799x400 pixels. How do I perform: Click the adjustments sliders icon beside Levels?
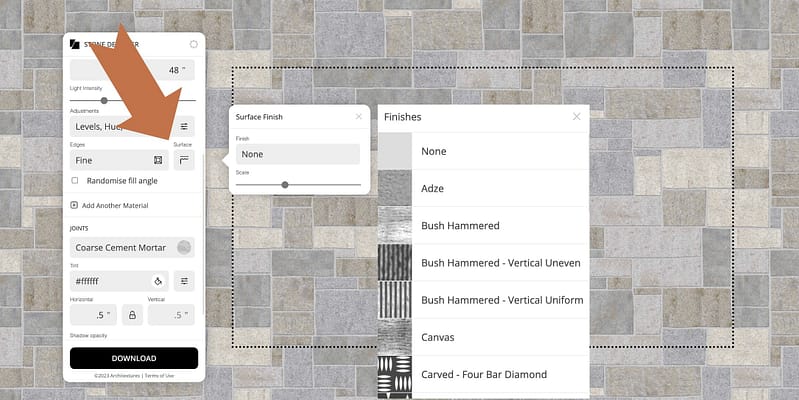point(184,127)
